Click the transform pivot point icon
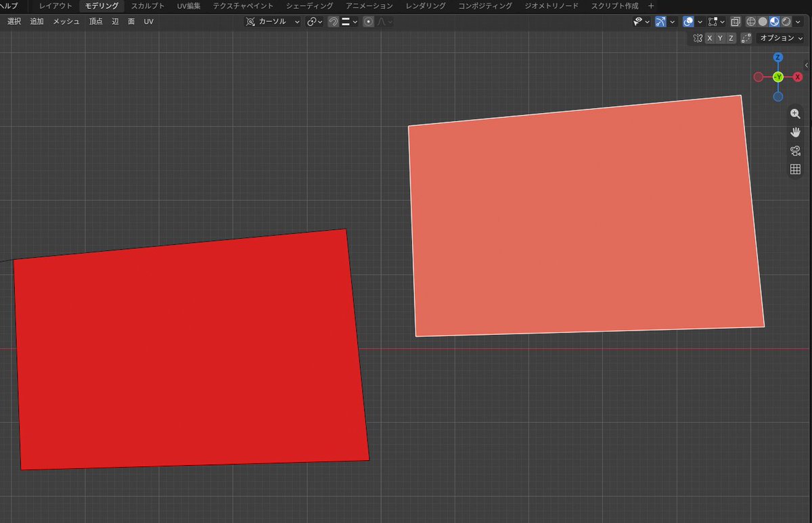812x523 pixels. [x=250, y=22]
